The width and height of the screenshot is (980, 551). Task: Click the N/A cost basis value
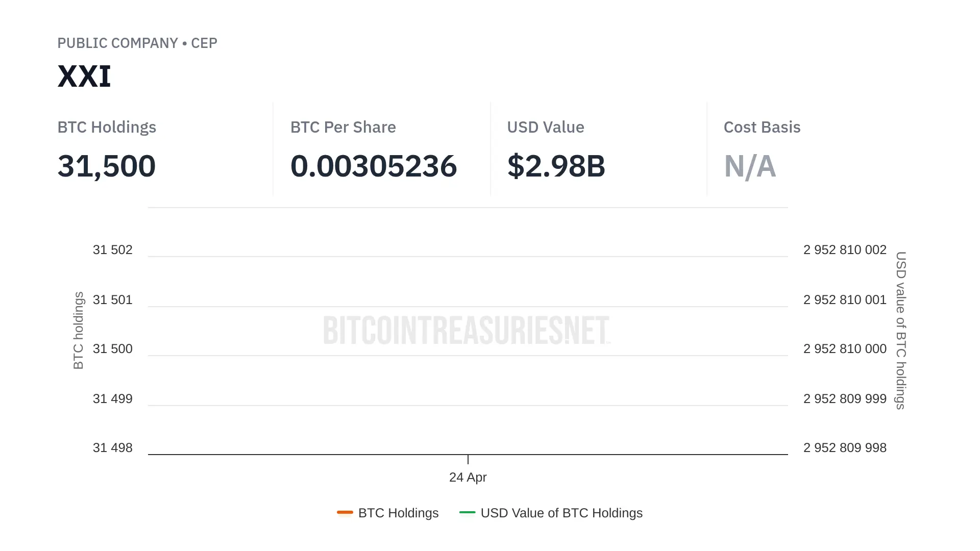(750, 166)
